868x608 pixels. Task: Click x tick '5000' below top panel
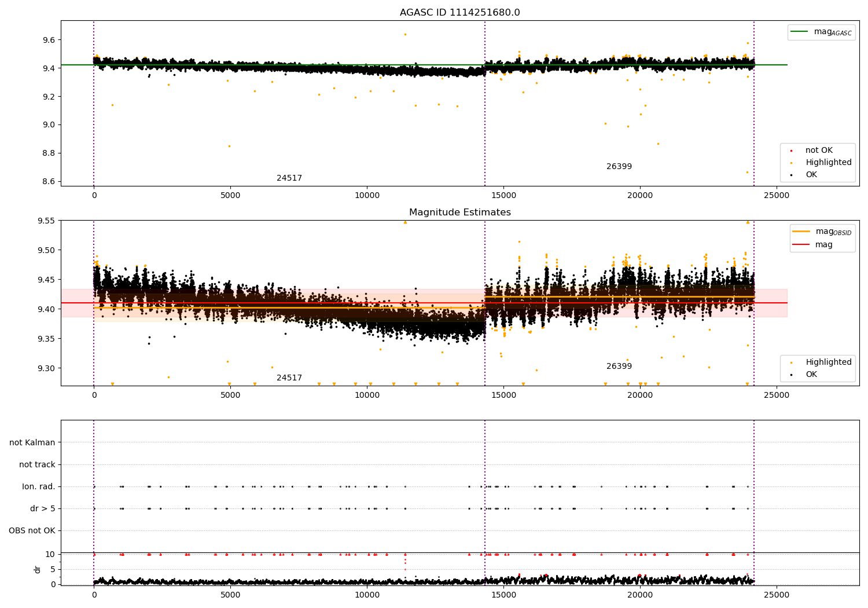click(x=230, y=196)
